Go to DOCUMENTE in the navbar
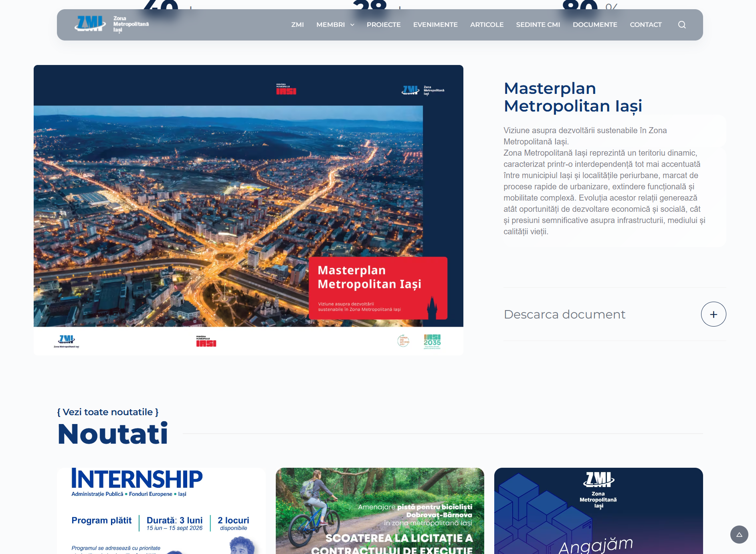The width and height of the screenshot is (756, 554). pyautogui.click(x=595, y=25)
